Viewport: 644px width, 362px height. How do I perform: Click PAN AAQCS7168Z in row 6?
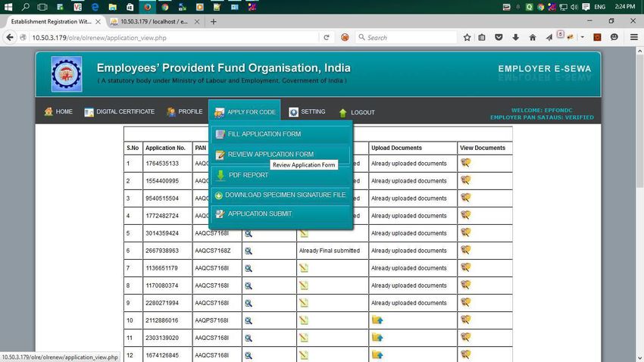click(x=213, y=251)
